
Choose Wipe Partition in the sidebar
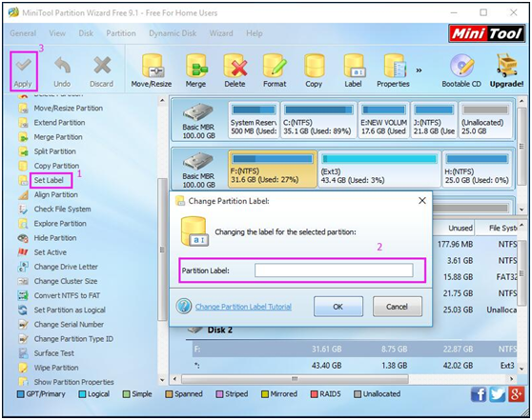pyautogui.click(x=56, y=368)
